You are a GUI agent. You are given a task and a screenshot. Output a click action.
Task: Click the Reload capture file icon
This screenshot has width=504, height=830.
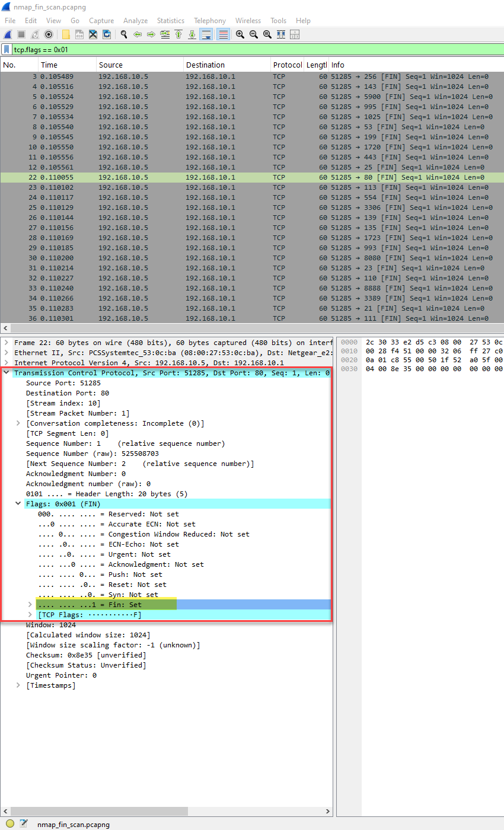click(107, 34)
